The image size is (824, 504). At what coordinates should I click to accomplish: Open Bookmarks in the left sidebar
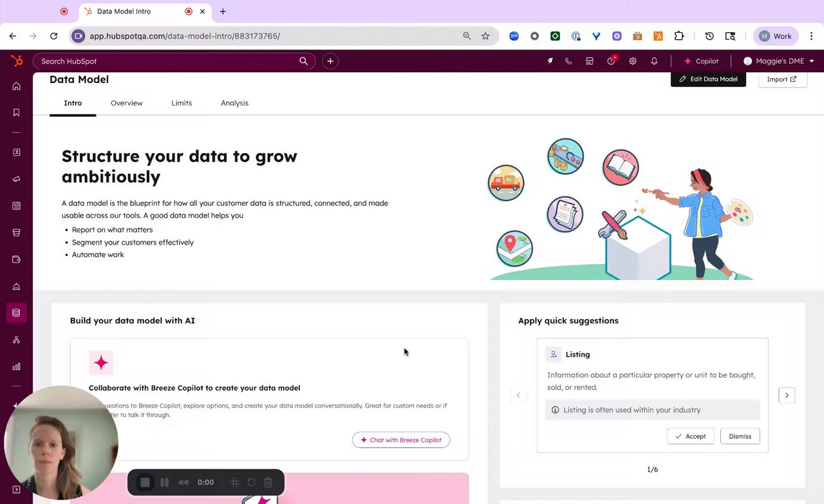coord(17,113)
